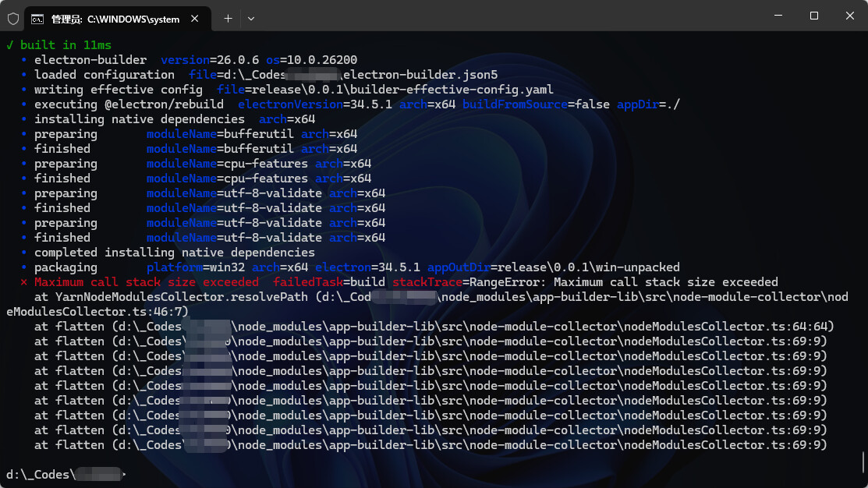
Task: Close the administrator terminal tab
Action: (194, 19)
